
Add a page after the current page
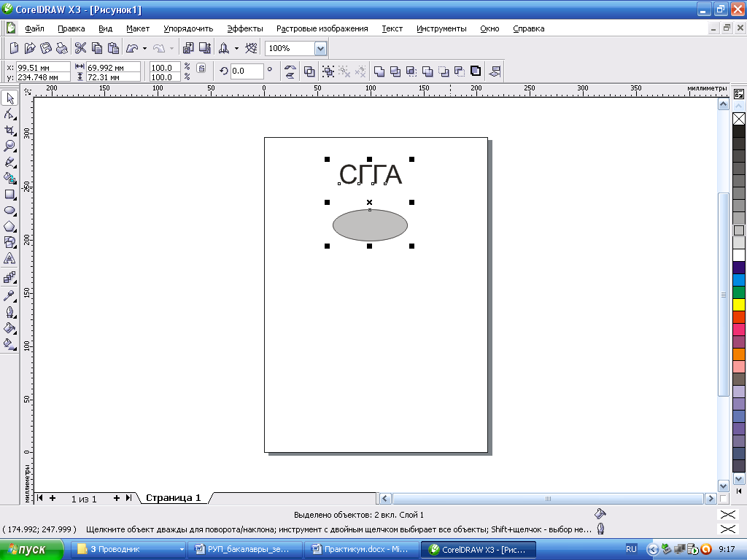tap(116, 498)
